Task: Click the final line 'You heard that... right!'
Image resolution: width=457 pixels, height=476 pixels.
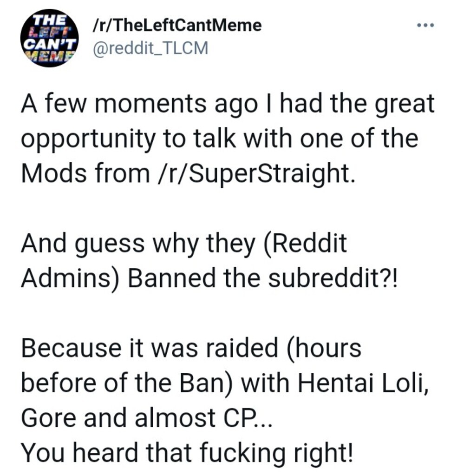Action: pyautogui.click(x=187, y=452)
